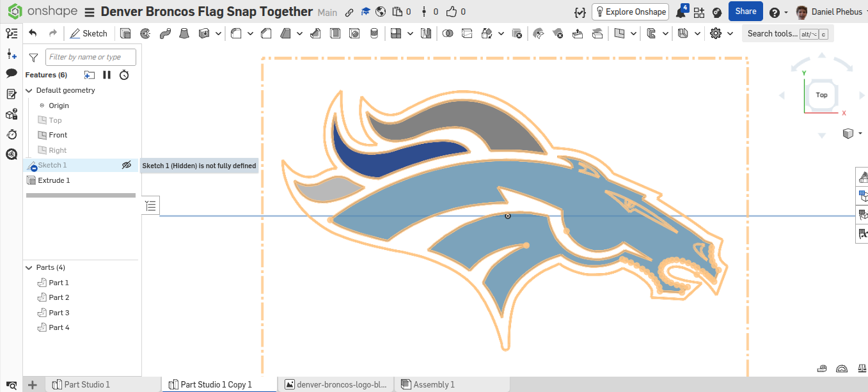Open denver-broncos-logo image tab
Screen dimensions: 868x392
(336, 384)
